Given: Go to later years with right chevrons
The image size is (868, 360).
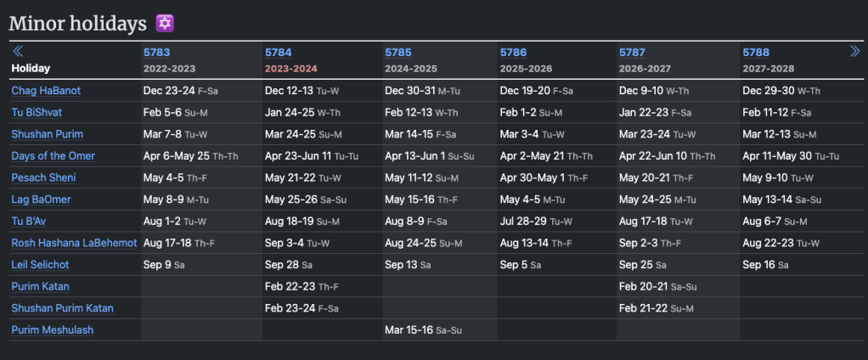Looking at the screenshot, I should tap(855, 52).
